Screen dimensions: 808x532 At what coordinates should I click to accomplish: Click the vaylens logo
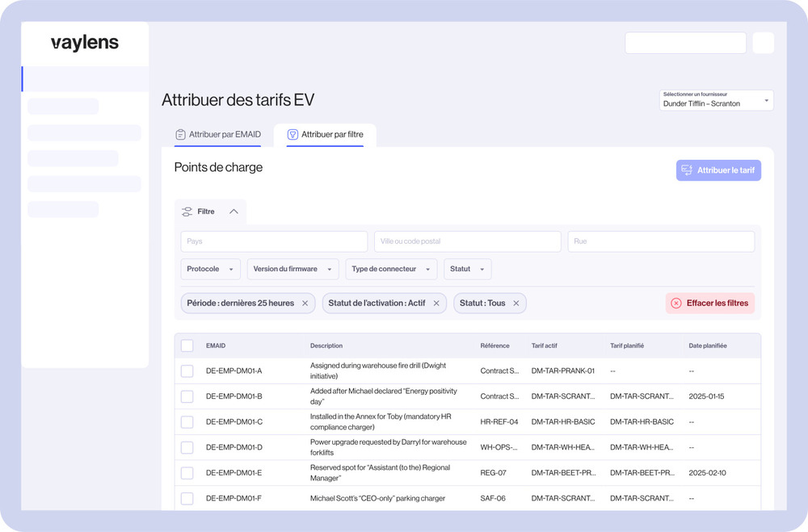[85, 44]
